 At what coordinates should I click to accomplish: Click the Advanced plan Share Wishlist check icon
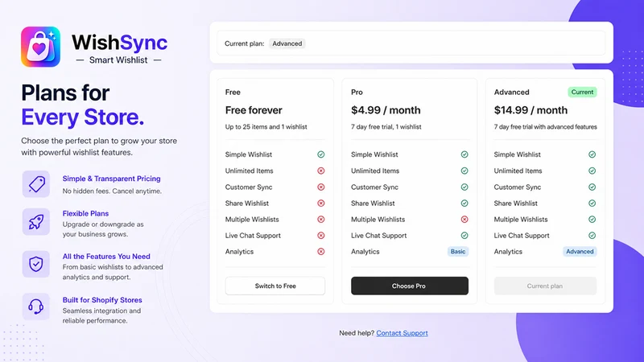point(592,204)
